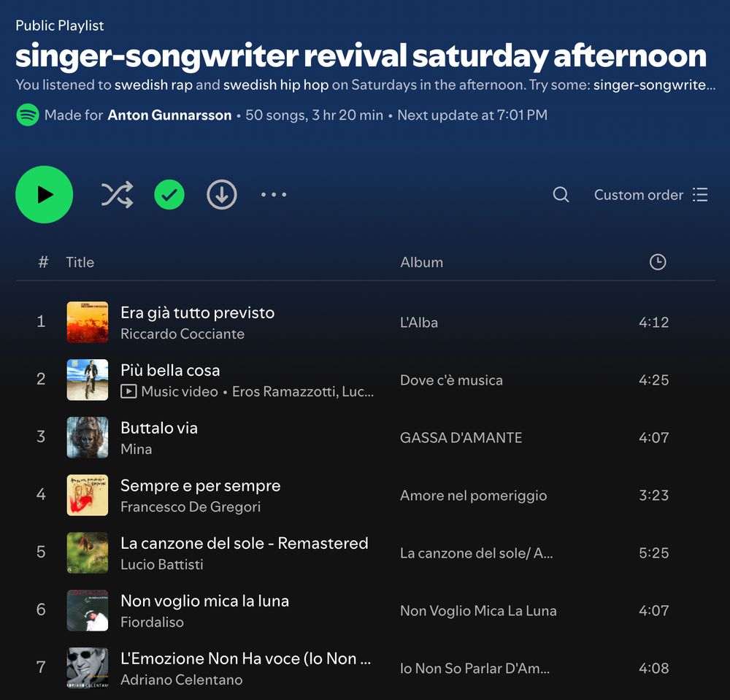Select the L'Emozione Non Ha voce title
This screenshot has width=730, height=700.
coord(246,659)
